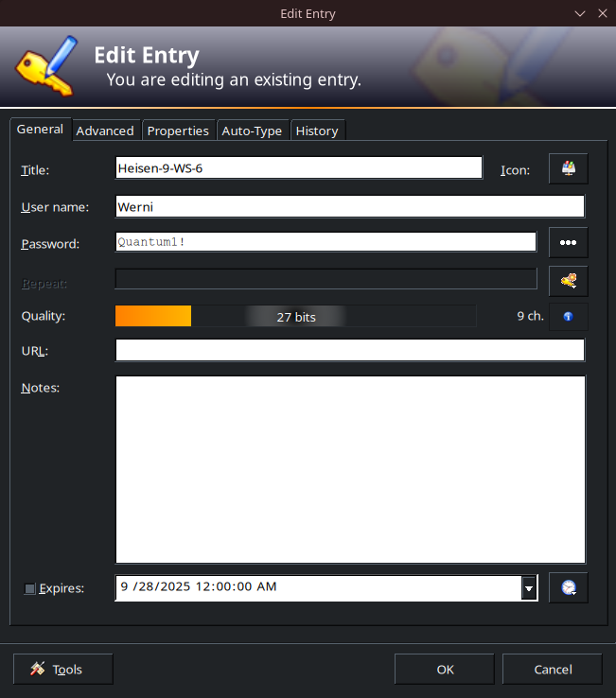Open the expiry preset clock button
The image size is (616, 698).
click(x=568, y=587)
